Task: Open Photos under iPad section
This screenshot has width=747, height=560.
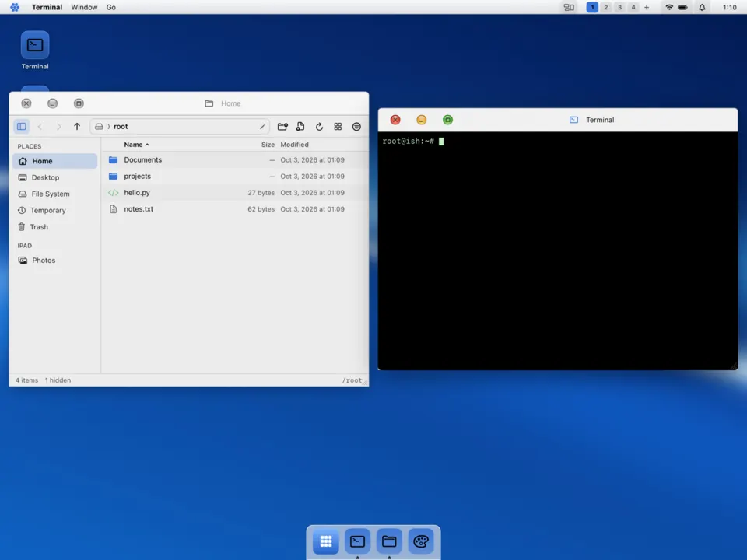Action: click(54, 261)
